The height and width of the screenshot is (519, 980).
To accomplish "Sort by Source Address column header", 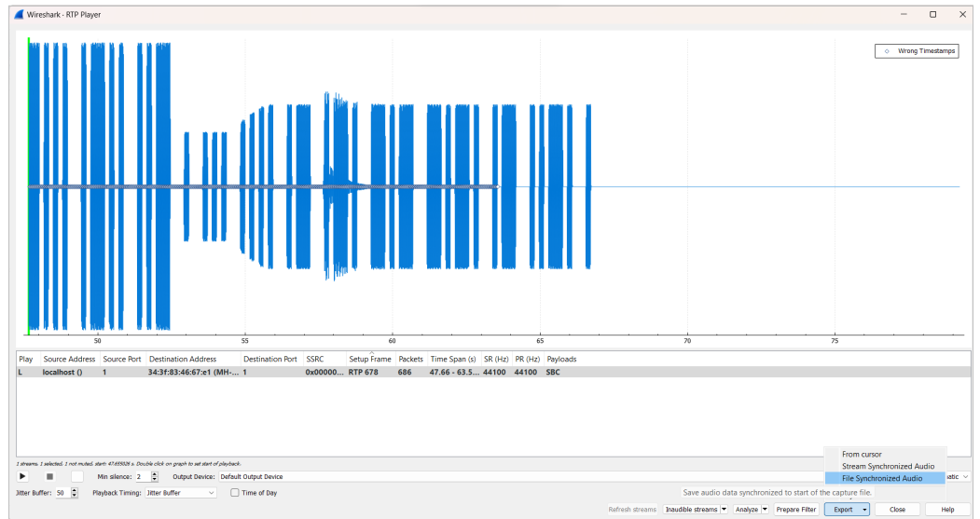I will tap(69, 359).
